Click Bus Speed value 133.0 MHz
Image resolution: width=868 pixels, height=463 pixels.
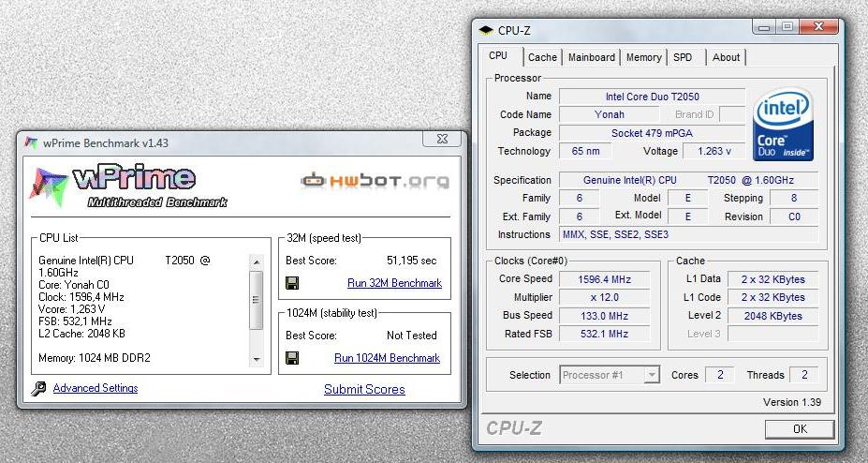(x=604, y=316)
